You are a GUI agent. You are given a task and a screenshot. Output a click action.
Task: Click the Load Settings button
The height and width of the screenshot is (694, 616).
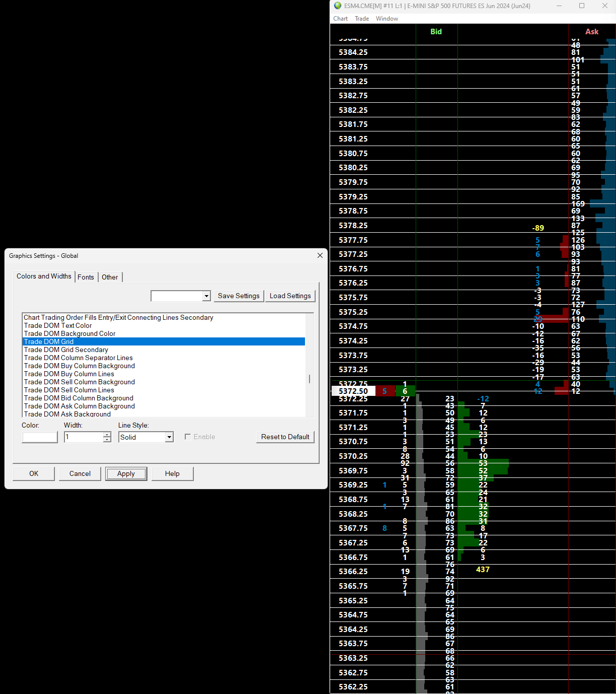pyautogui.click(x=290, y=296)
